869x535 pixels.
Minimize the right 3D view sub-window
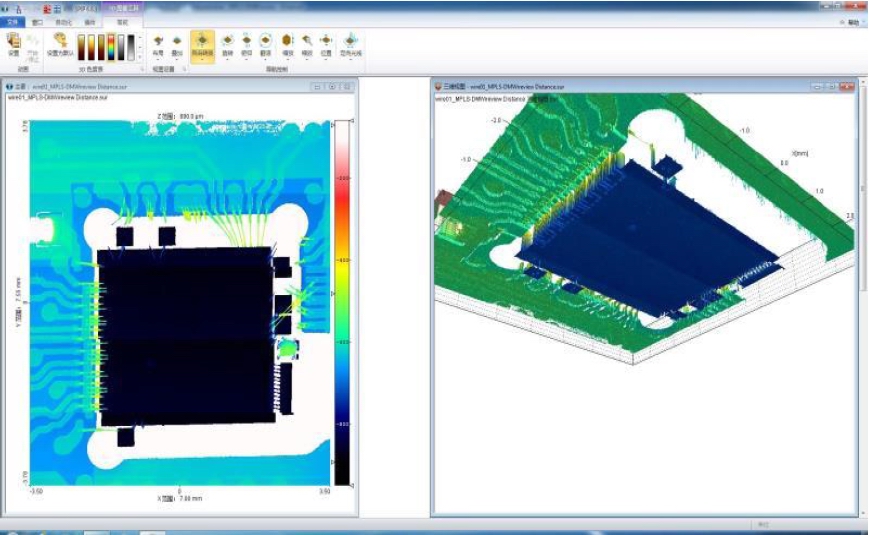(x=817, y=86)
